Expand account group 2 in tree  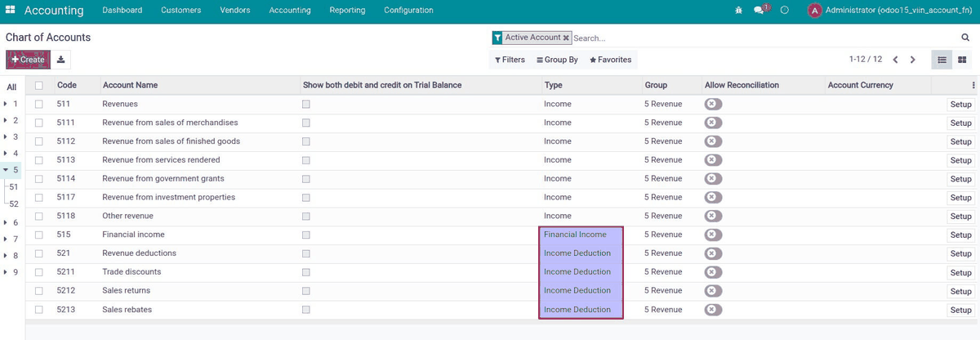point(6,120)
